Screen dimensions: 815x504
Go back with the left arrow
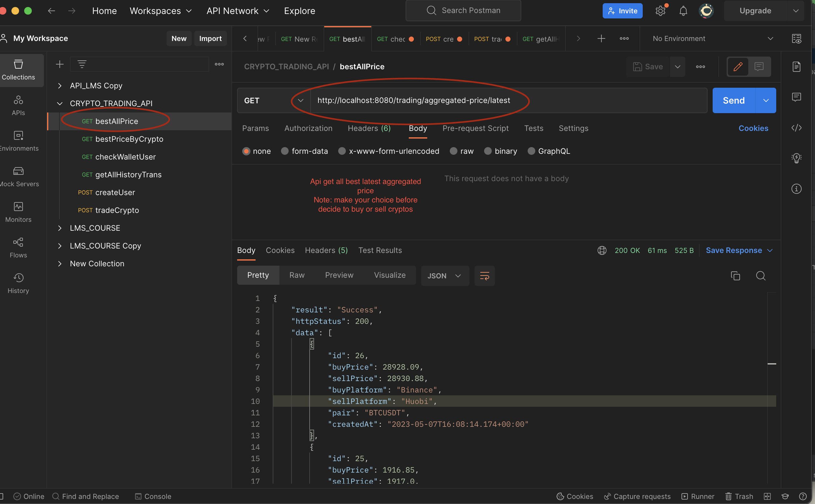(x=51, y=11)
